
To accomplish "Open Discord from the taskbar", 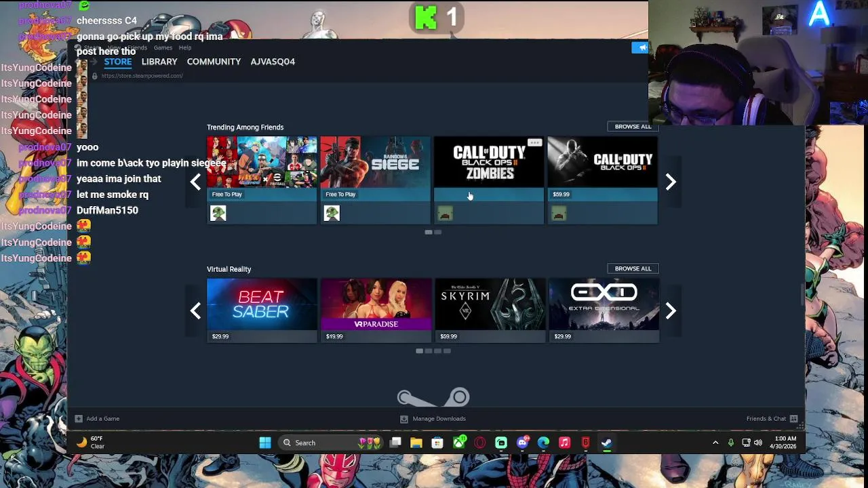I will click(522, 443).
